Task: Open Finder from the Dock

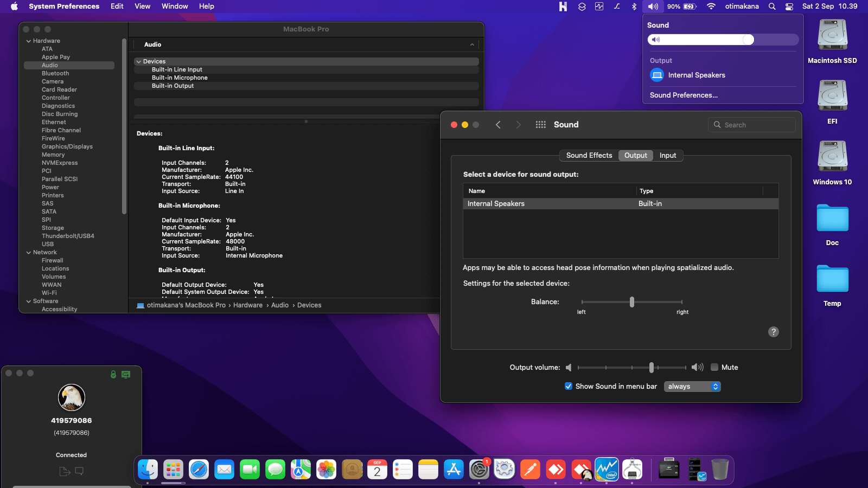Action: (x=148, y=470)
